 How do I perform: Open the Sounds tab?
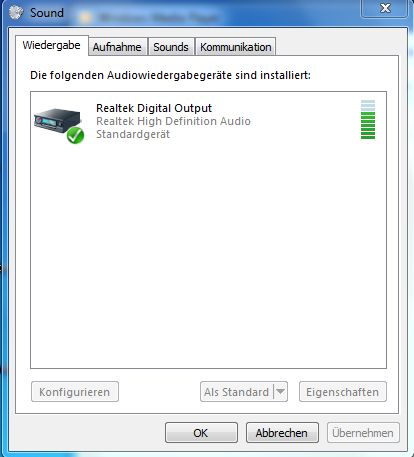(x=171, y=47)
